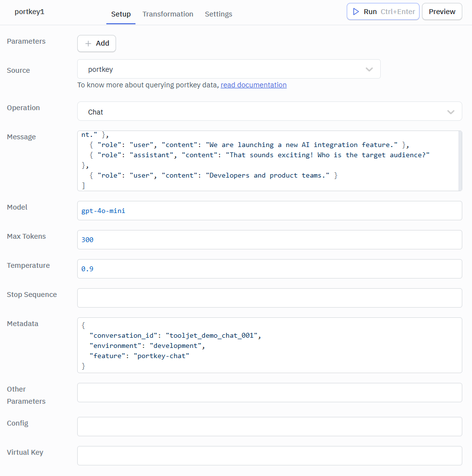This screenshot has height=476, width=472.
Task: Click the empty Stop Sequence field
Action: point(270,298)
